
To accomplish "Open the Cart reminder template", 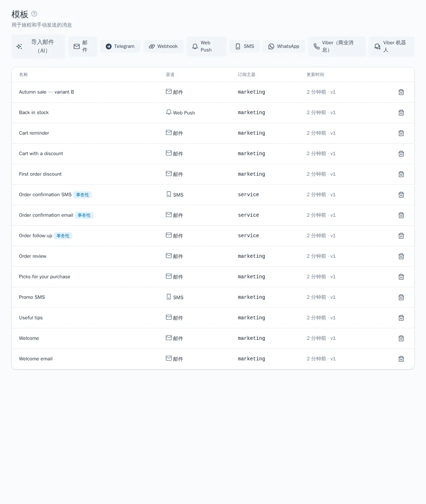I will (34, 133).
